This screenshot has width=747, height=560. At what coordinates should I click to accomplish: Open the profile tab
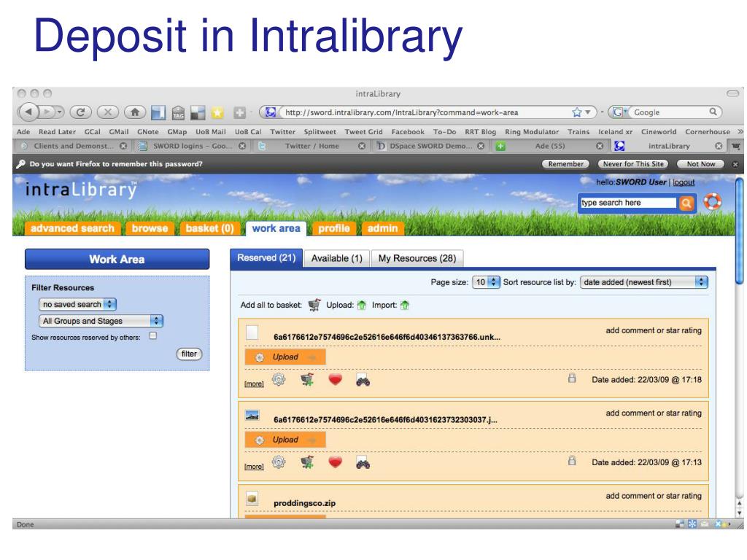tap(333, 228)
